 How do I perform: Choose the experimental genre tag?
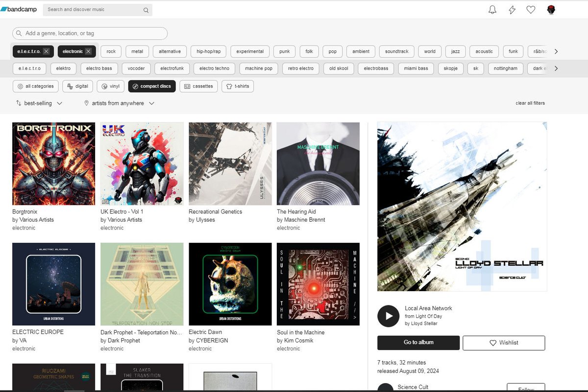[250, 51]
